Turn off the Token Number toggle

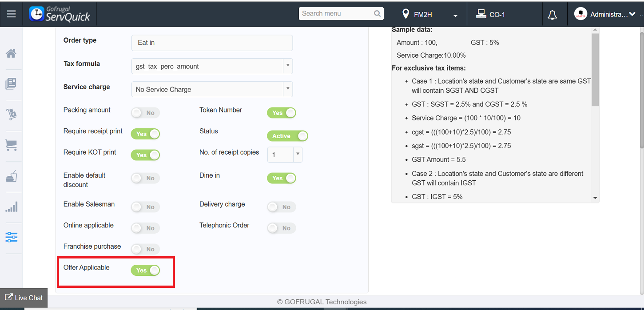[x=281, y=113]
